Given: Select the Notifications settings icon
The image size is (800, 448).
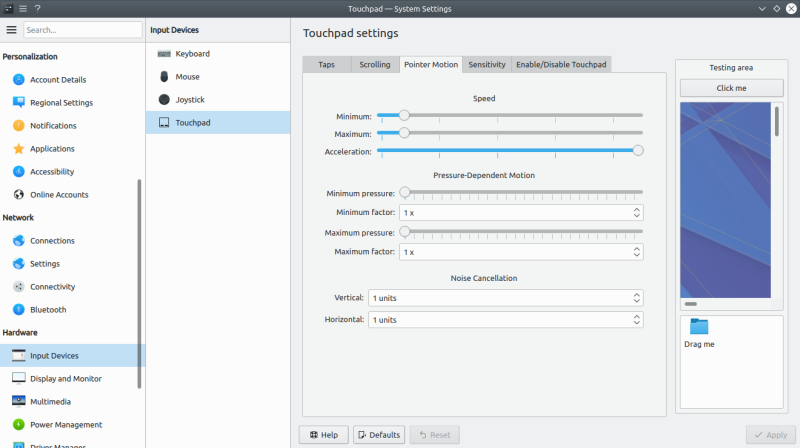Looking at the screenshot, I should [x=18, y=126].
